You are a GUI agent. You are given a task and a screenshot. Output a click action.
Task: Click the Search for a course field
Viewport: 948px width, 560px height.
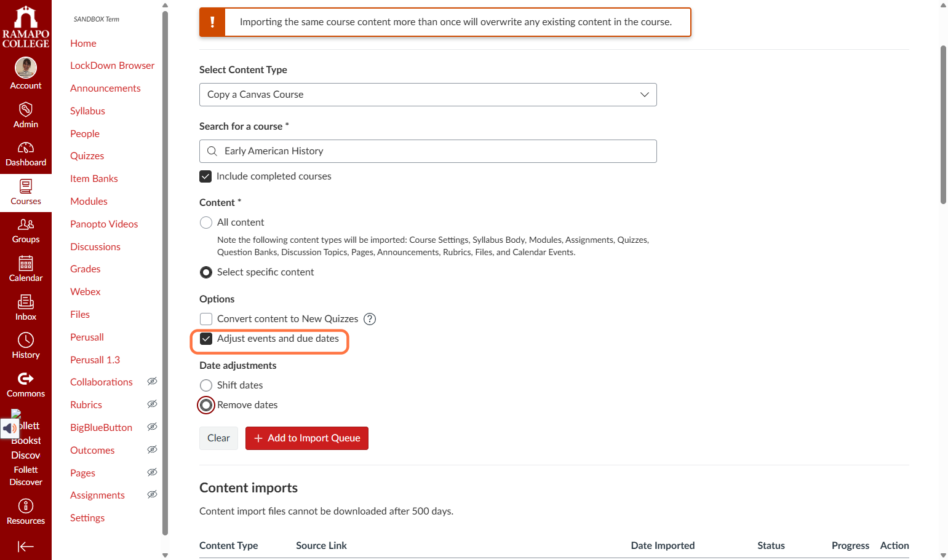[428, 151]
